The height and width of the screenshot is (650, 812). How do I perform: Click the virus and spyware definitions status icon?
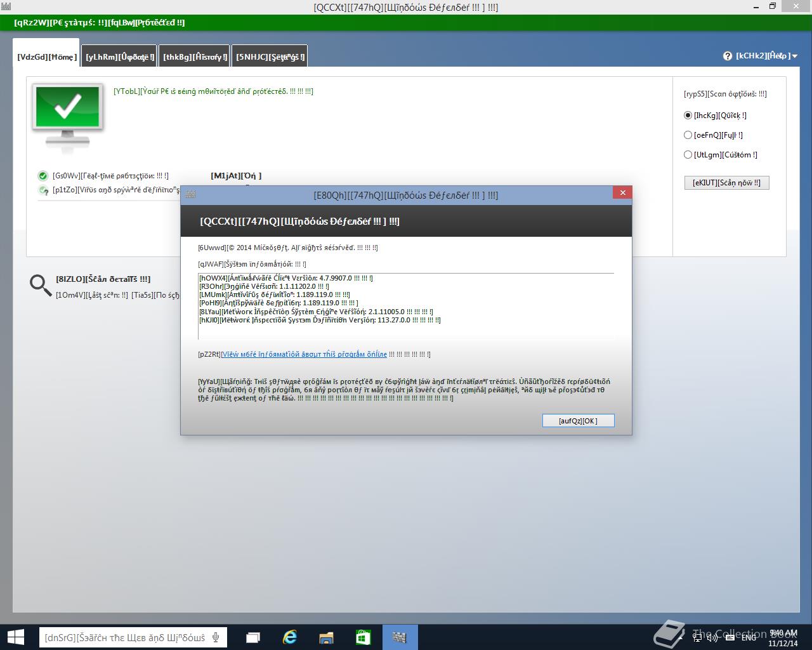click(x=43, y=190)
